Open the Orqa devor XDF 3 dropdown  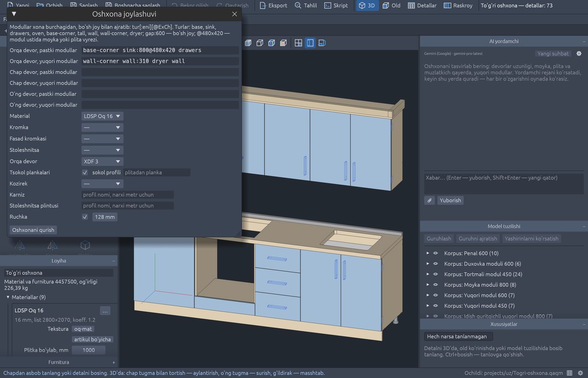(x=102, y=161)
